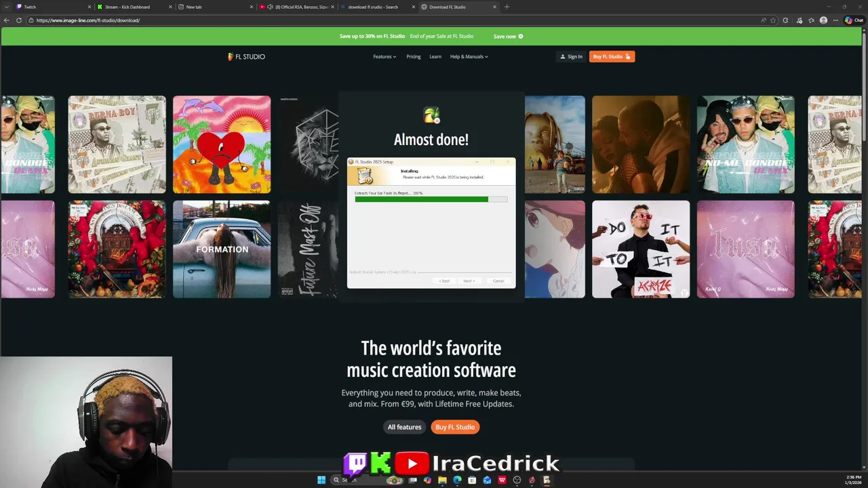This screenshot has width=868, height=488.
Task: Open the Copilot Chat button
Action: click(854, 20)
